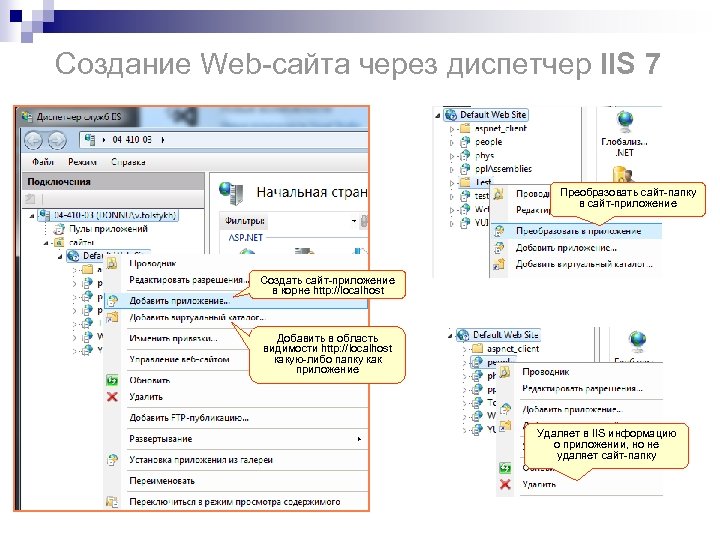The image size is (720, 540).
Task: Open the Развертывание submenu arrow
Action: point(359,439)
